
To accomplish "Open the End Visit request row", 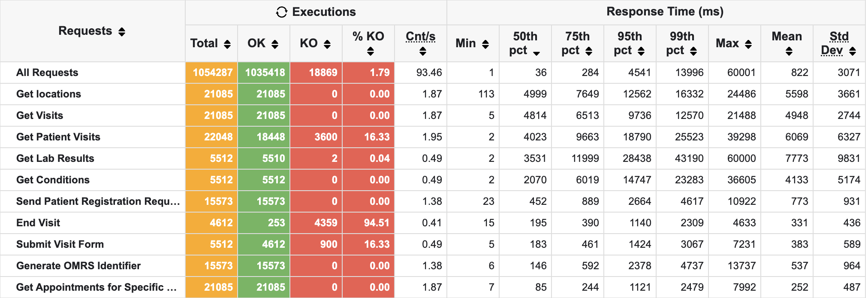I will (x=38, y=223).
